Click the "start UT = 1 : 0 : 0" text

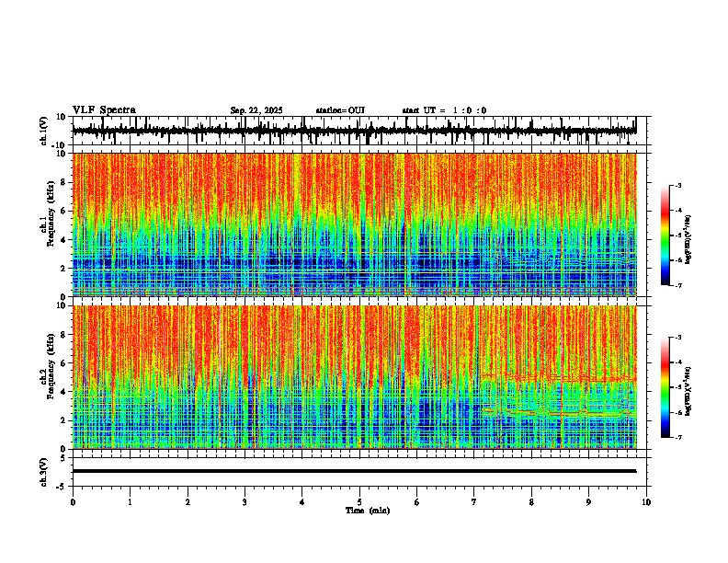coord(444,110)
